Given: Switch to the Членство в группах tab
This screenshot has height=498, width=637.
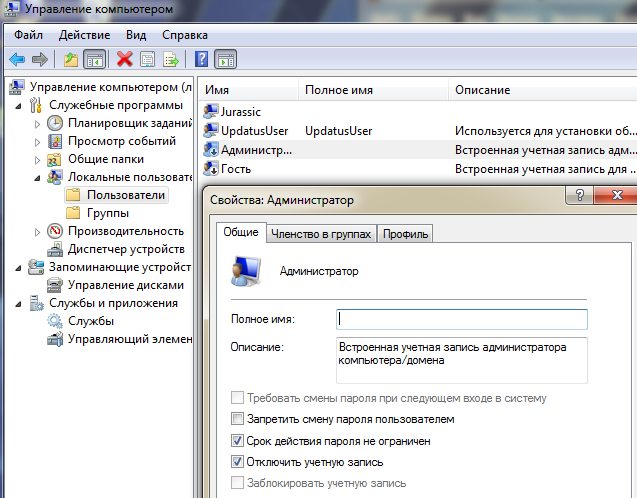Looking at the screenshot, I should (321, 234).
